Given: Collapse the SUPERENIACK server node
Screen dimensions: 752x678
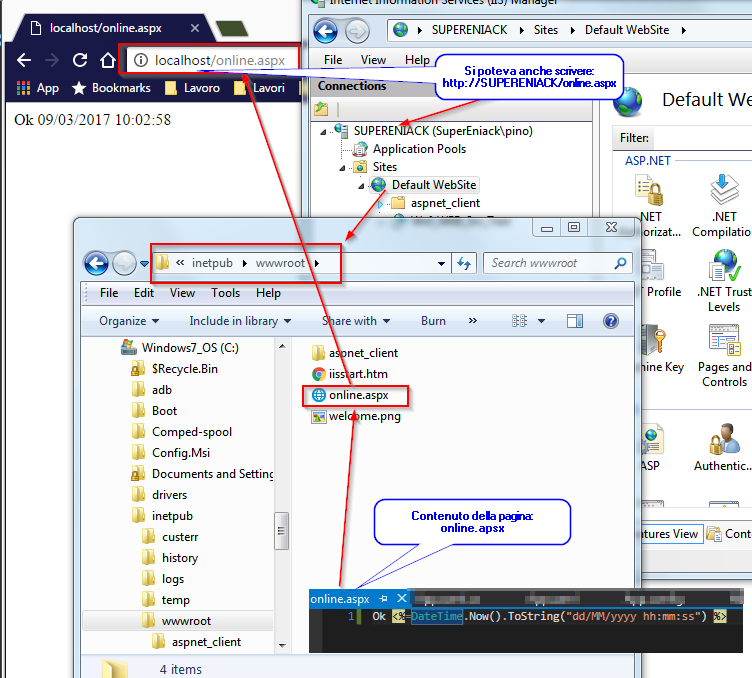Looking at the screenshot, I should [323, 132].
